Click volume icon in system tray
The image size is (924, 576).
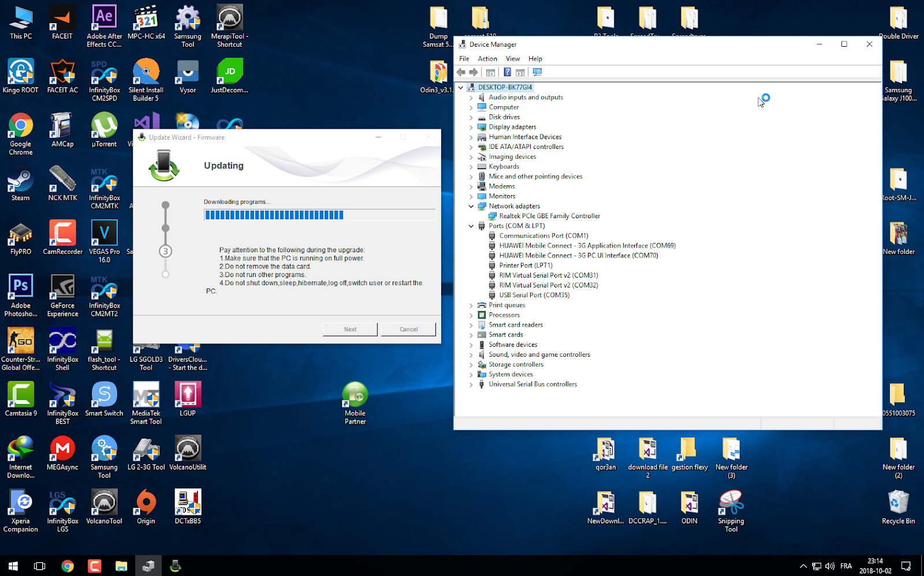tap(830, 566)
